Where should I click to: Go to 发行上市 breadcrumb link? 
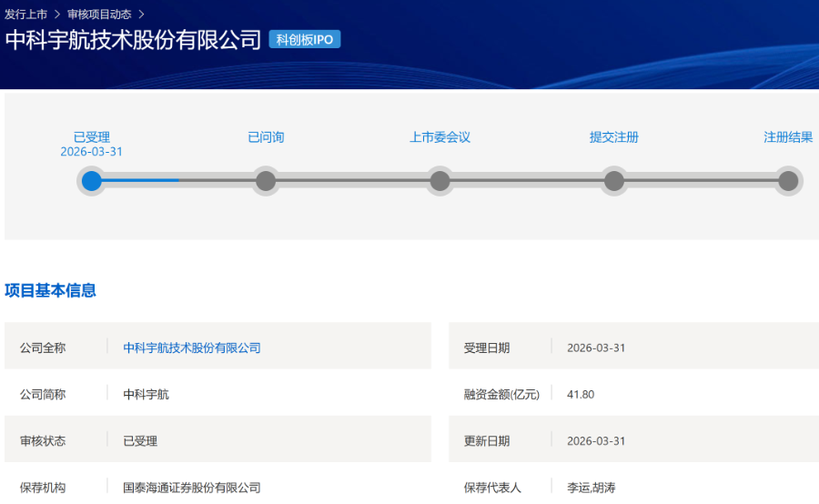tap(25, 15)
